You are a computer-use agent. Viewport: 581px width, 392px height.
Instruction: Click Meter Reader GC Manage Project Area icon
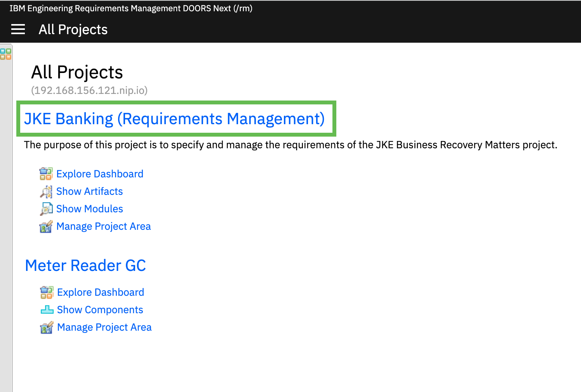(47, 327)
